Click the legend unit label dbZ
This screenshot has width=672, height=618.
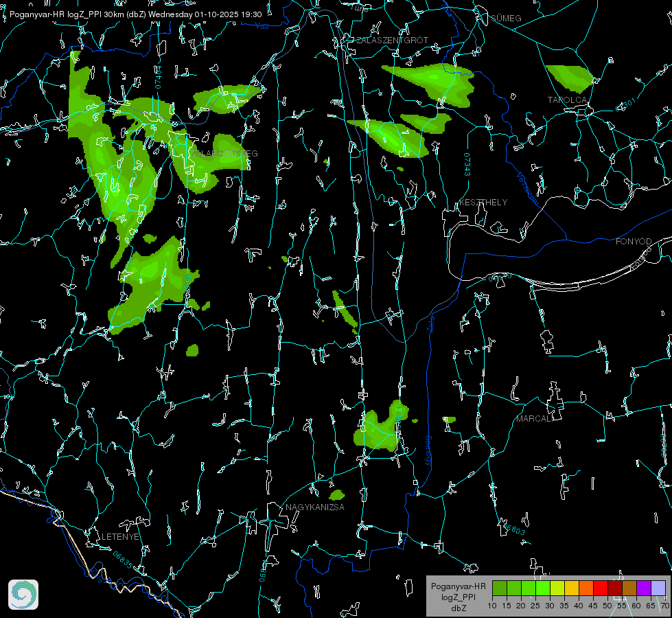click(x=459, y=608)
